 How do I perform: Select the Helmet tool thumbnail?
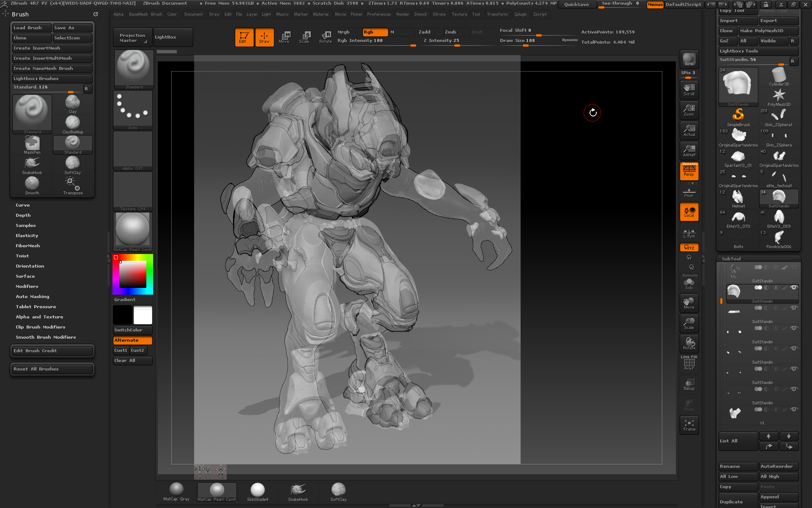pyautogui.click(x=738, y=198)
